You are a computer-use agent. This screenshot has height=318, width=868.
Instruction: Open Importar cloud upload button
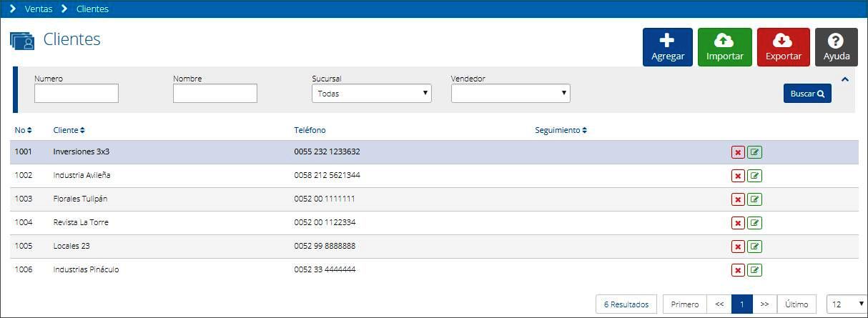724,47
